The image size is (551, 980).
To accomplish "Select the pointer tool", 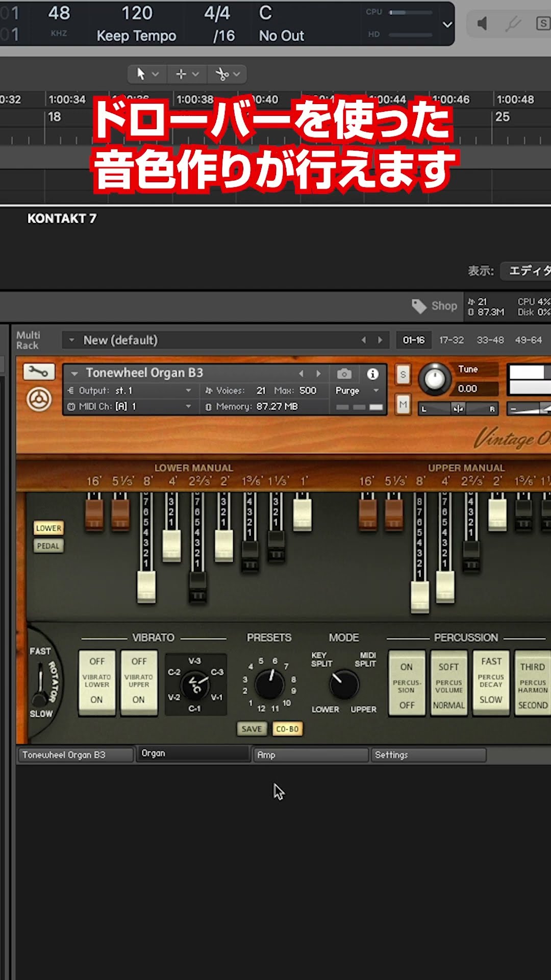I will [141, 74].
